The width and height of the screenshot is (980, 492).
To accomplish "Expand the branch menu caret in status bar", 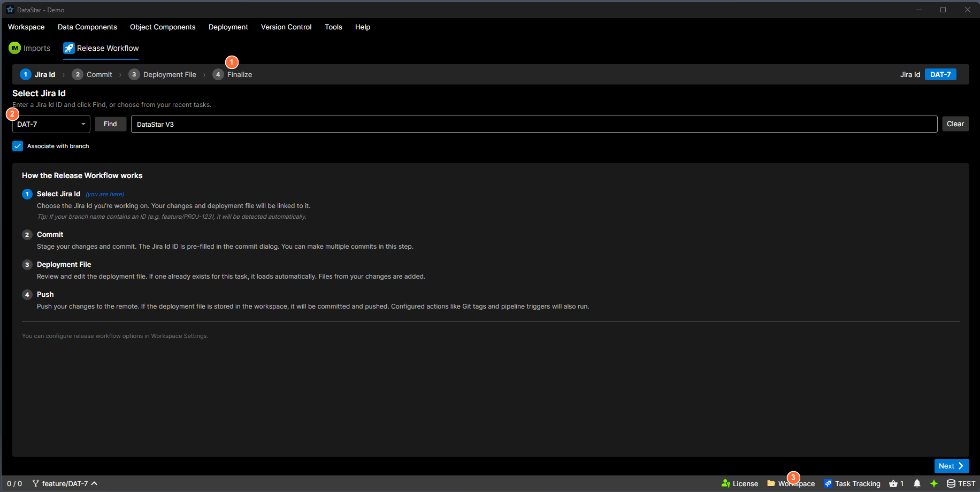I will pyautogui.click(x=95, y=483).
